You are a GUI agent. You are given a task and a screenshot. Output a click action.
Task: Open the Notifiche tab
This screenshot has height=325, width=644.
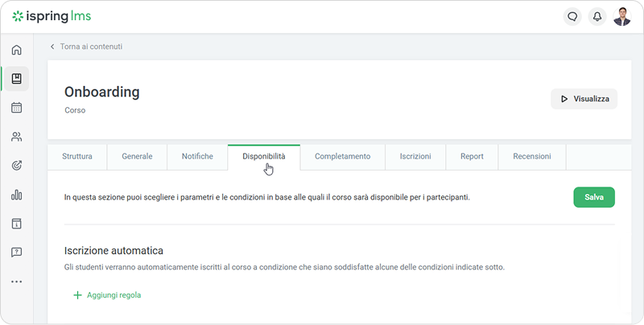click(197, 157)
